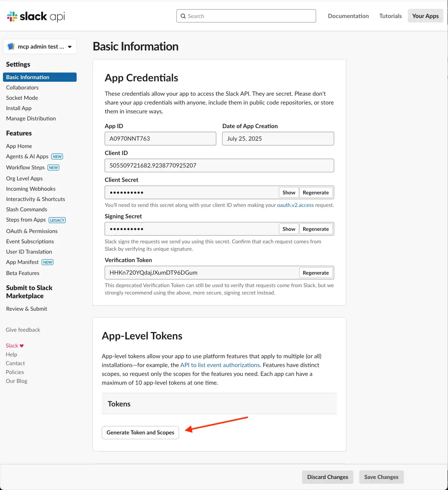Reveal the Signing Secret with Show
The image size is (448, 490).
tap(288, 229)
